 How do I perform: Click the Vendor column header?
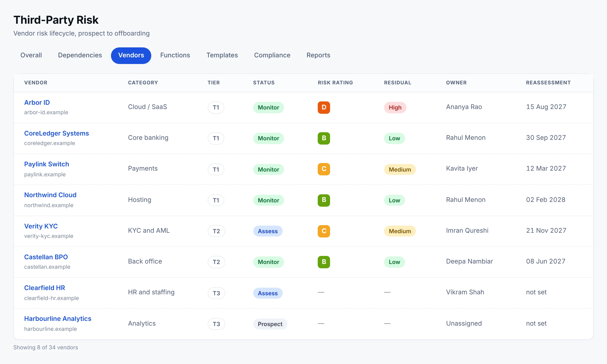click(36, 83)
